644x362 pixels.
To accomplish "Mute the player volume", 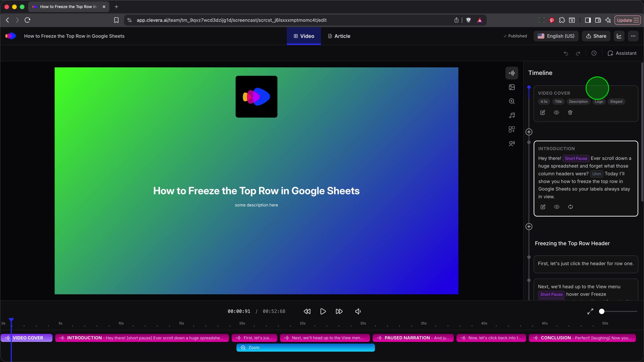I will tap(358, 311).
